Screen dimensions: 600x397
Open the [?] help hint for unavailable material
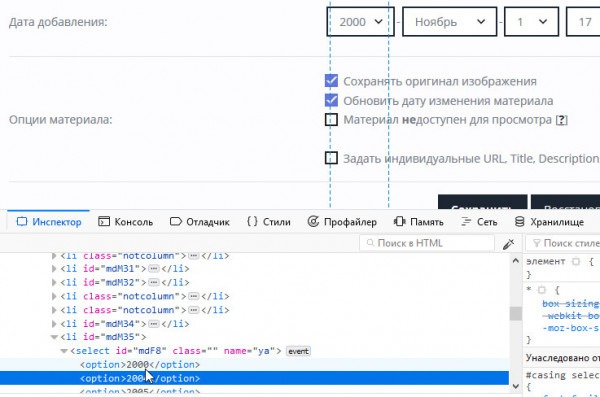(561, 120)
